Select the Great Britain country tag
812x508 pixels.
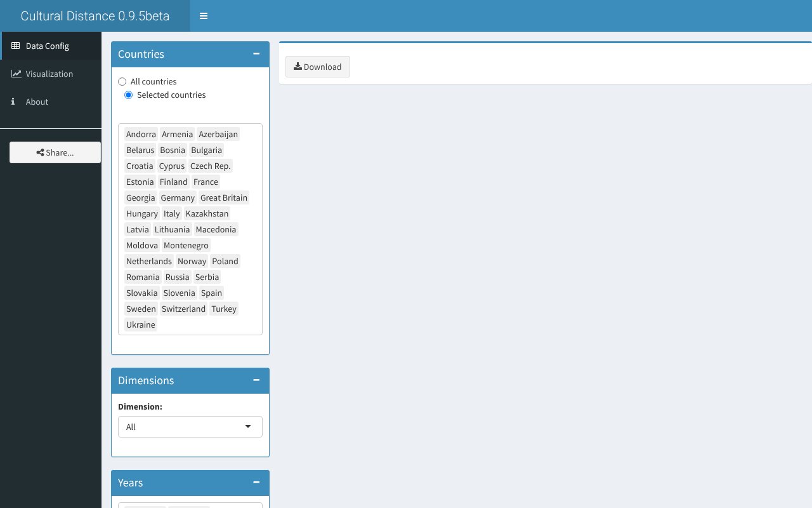[223, 197]
